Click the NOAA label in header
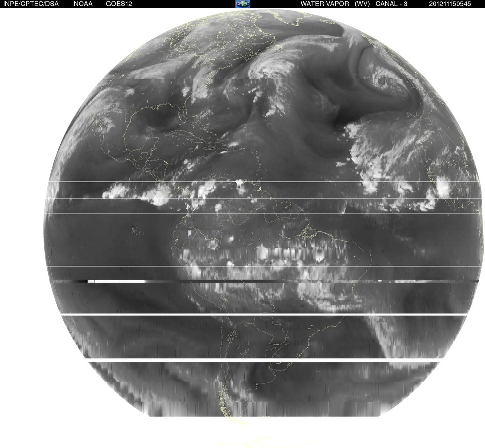 point(83,4)
